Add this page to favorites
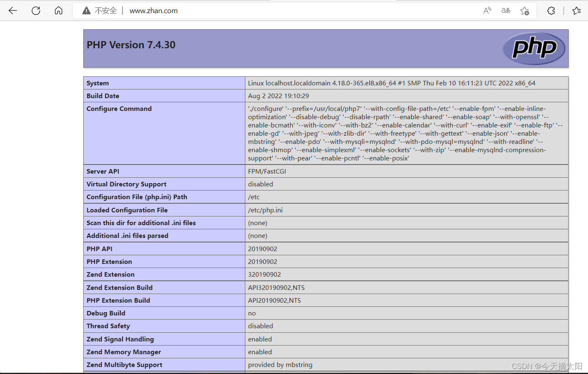 pyautogui.click(x=524, y=11)
